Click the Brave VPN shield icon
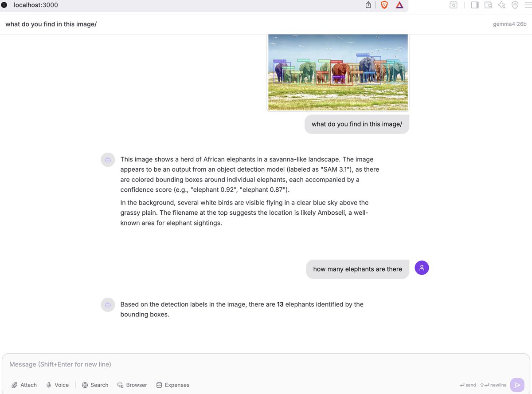The image size is (532, 394). coord(515,5)
